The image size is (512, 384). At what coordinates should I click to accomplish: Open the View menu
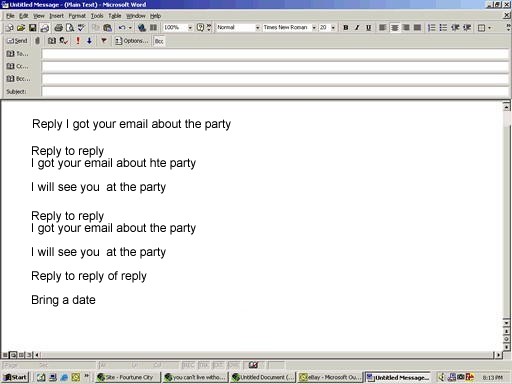(x=39, y=16)
